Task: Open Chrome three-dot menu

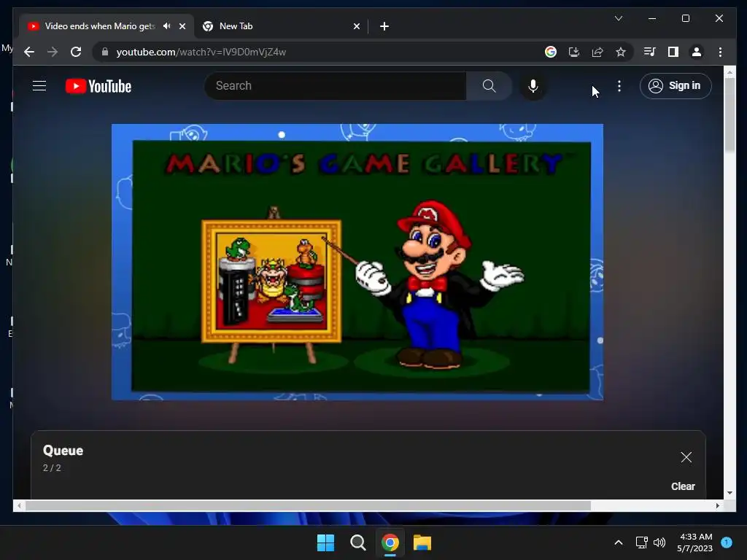Action: (720, 52)
